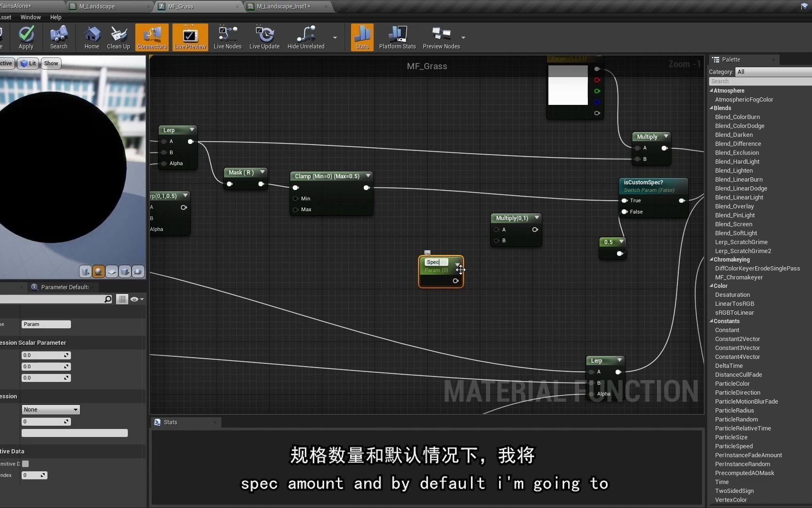
Task: Click the Hide Unrelated toolbar icon
Action: click(305, 38)
